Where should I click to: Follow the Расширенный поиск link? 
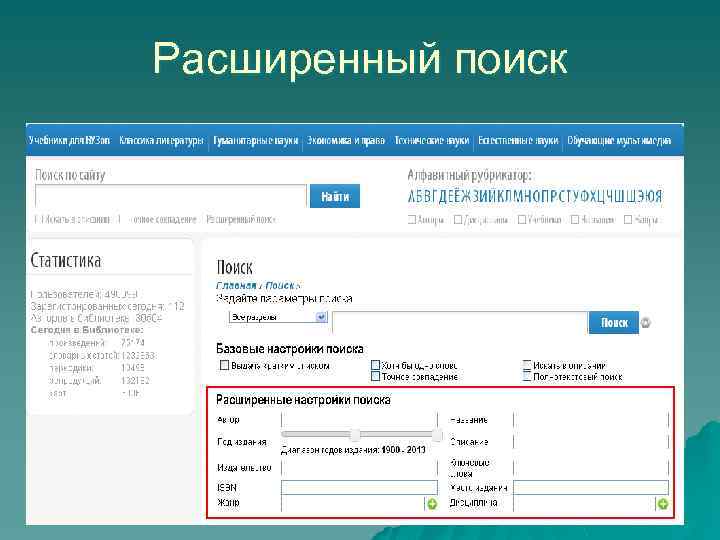(241, 219)
